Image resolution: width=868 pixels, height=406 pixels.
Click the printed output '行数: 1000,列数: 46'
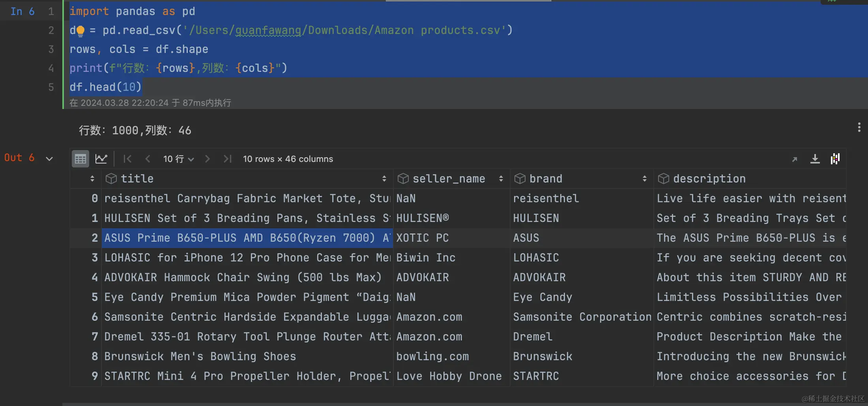click(x=135, y=130)
